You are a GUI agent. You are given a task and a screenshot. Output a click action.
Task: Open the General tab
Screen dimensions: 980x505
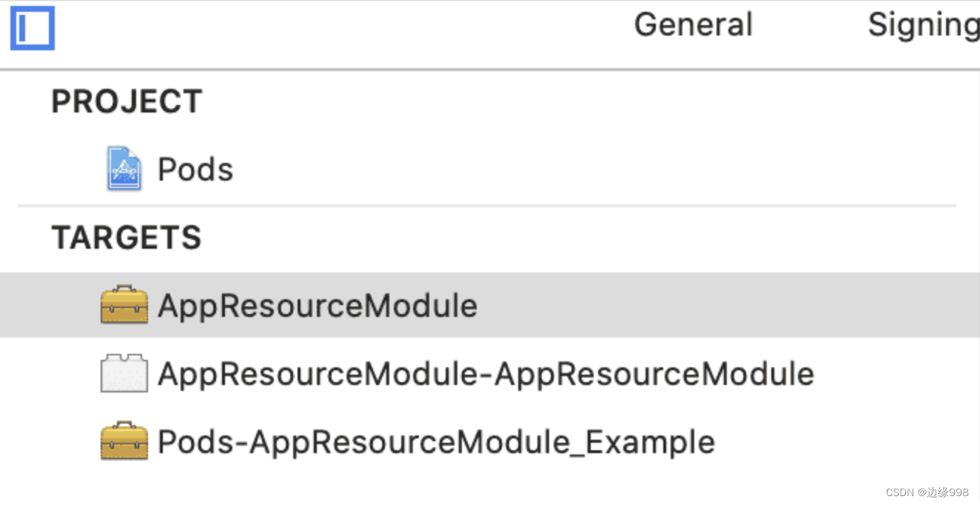click(x=693, y=24)
